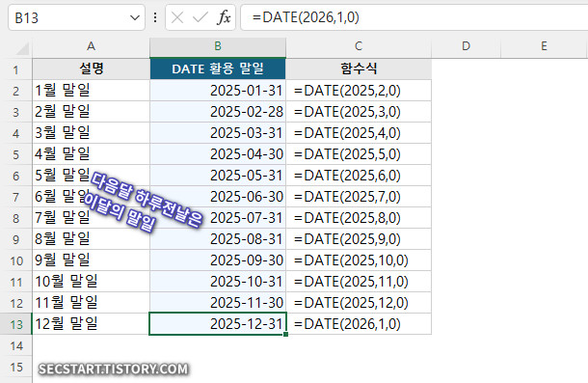Click cell C13 formula text =DATE(2026,1,0)
Image resolution: width=588 pixels, height=383 pixels.
click(x=347, y=324)
